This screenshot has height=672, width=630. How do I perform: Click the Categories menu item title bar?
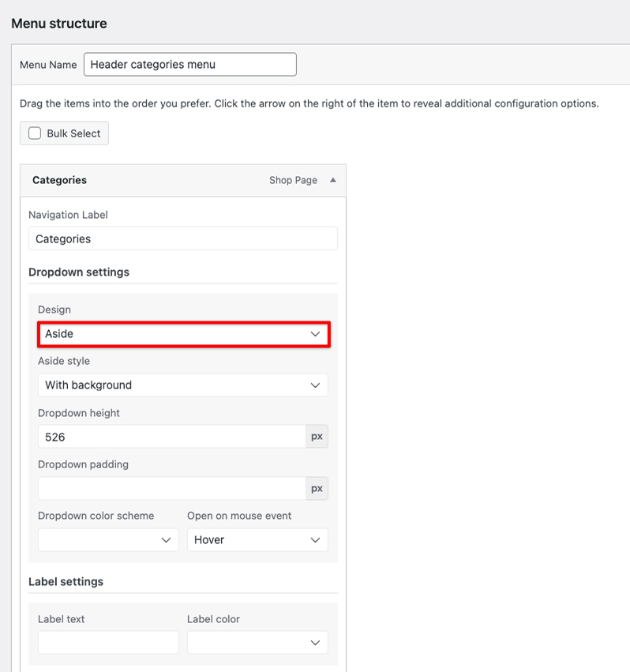[x=142, y=180]
